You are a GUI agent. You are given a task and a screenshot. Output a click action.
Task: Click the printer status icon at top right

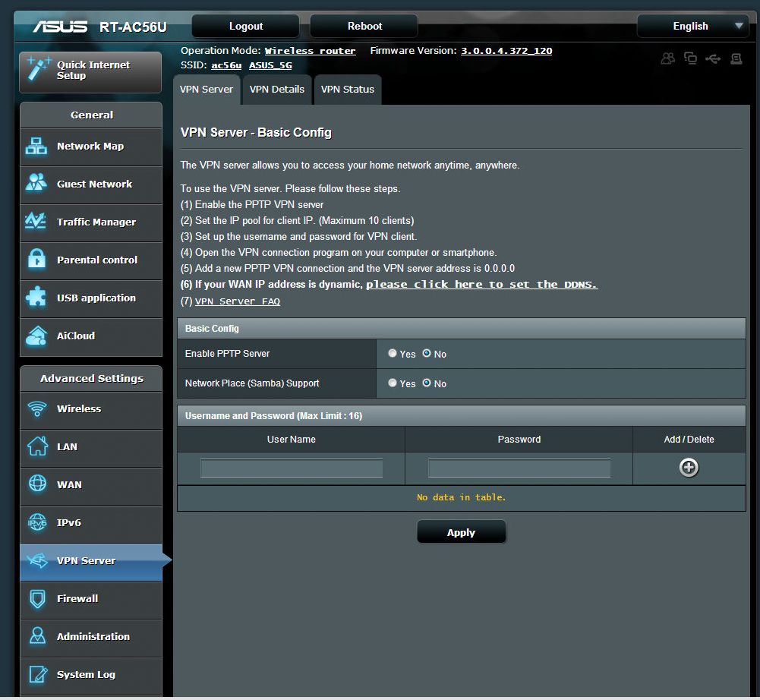[736, 58]
